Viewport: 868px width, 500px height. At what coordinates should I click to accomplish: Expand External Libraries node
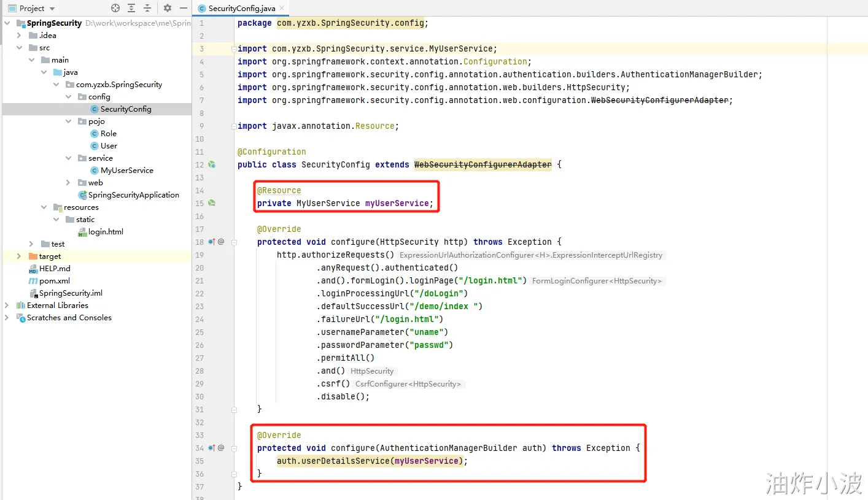tap(7, 306)
